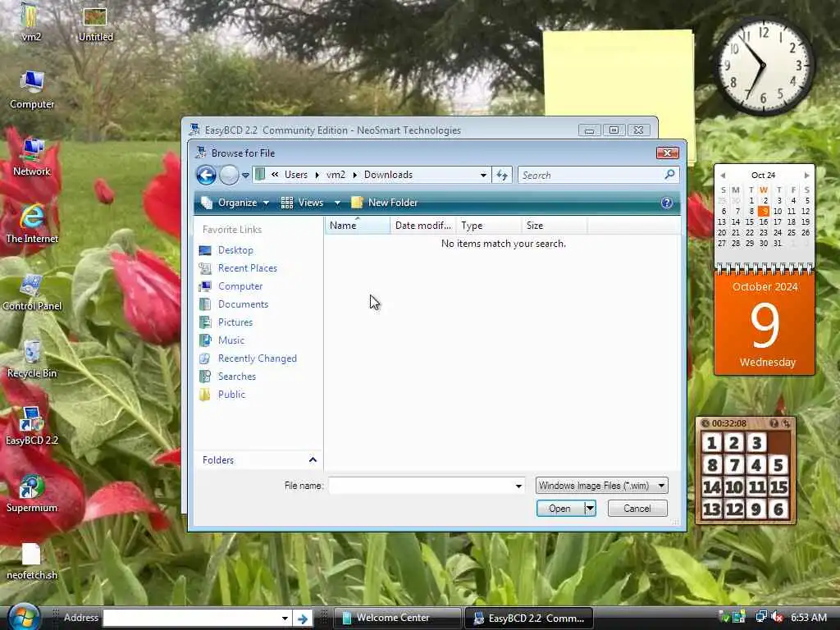
Task: Click the Open button
Action: [x=559, y=509]
